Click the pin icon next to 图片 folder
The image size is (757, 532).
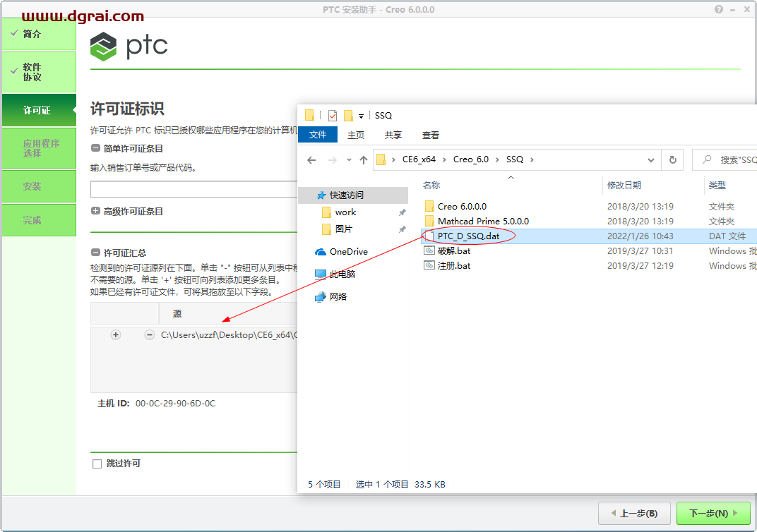click(x=402, y=229)
